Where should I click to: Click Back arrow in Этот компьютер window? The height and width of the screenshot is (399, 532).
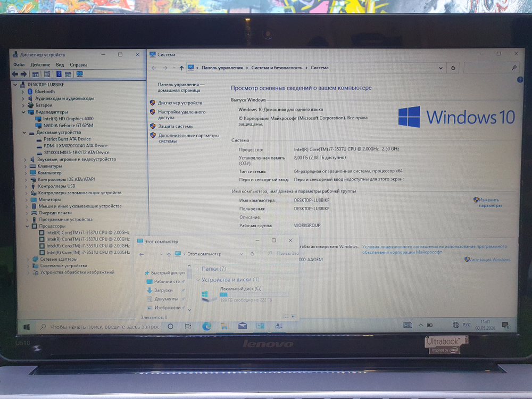[142, 254]
